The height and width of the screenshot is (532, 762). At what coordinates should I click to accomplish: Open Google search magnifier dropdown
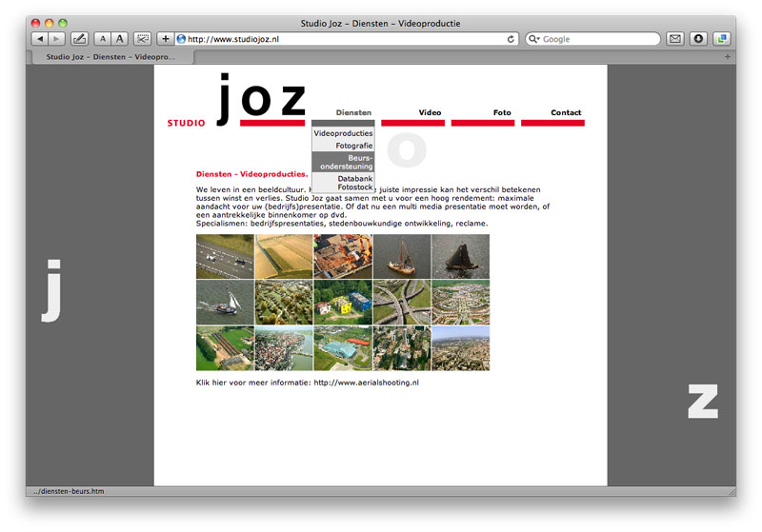[534, 39]
